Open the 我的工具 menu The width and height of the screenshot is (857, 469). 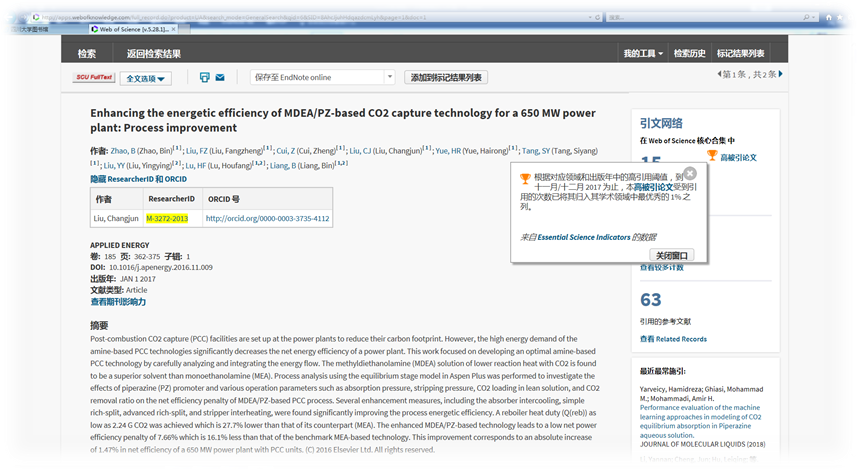(644, 53)
